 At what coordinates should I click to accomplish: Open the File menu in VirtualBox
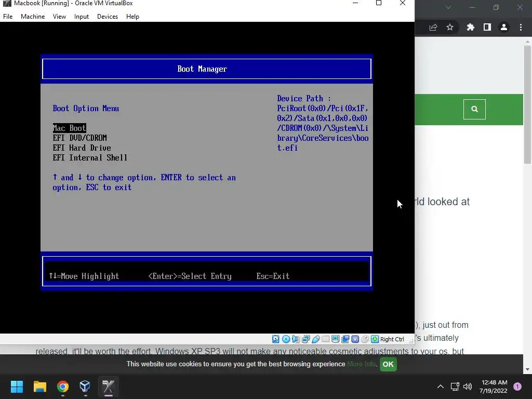tap(8, 17)
